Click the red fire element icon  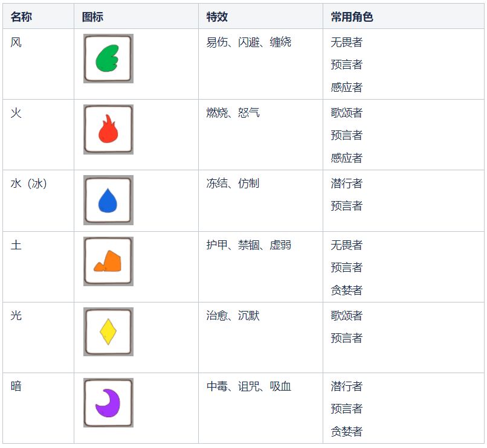[x=108, y=129]
